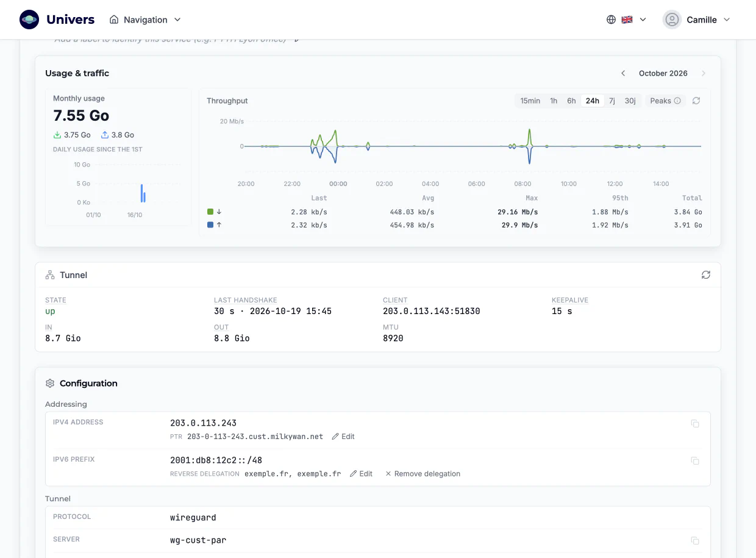Click the Tunnel network icon
This screenshot has width=756, height=558.
tap(50, 275)
